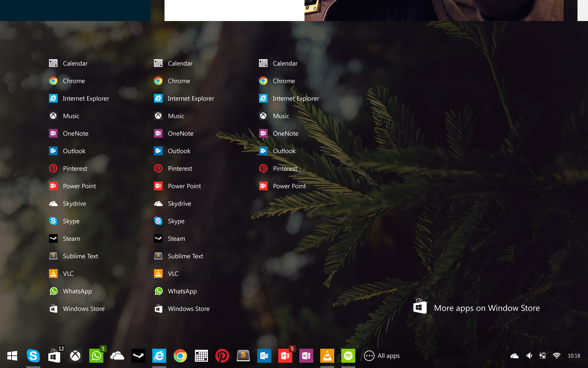588x368 pixels.
Task: Launch Steam from the taskbar
Action: click(138, 356)
